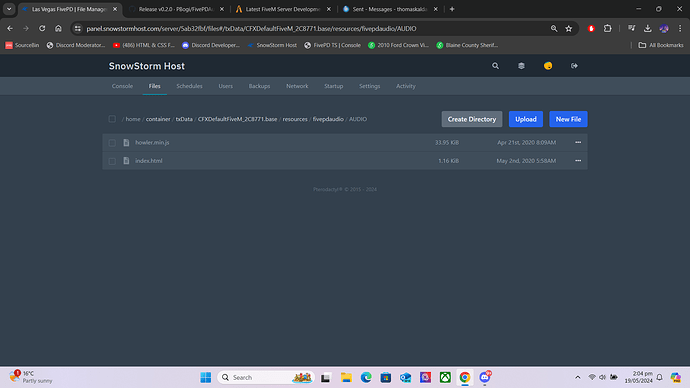Screen dimensions: 690x388
Task: Open the Settings tab
Action: (370, 86)
